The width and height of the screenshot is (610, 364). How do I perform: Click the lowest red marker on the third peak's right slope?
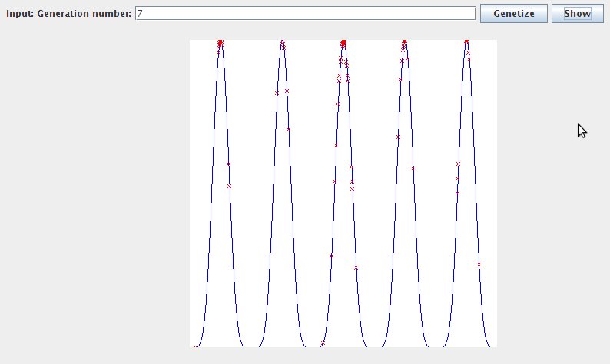[356, 267]
